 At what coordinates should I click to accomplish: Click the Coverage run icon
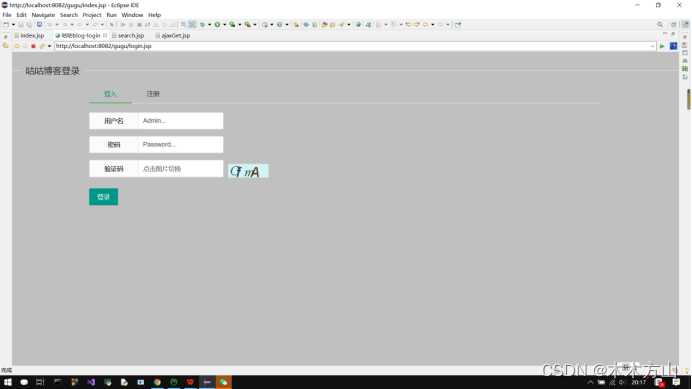[232, 25]
